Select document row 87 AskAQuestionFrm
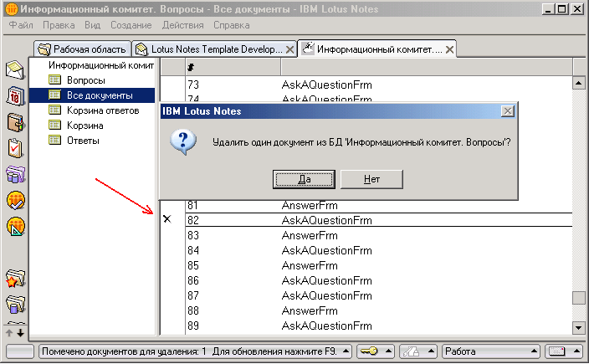The width and height of the screenshot is (589, 364). point(379,295)
